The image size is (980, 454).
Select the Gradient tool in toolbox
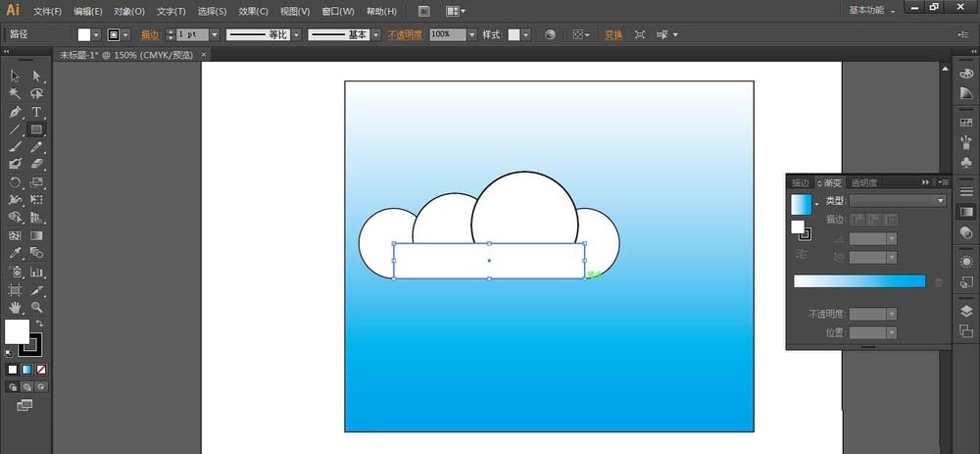tap(37, 235)
